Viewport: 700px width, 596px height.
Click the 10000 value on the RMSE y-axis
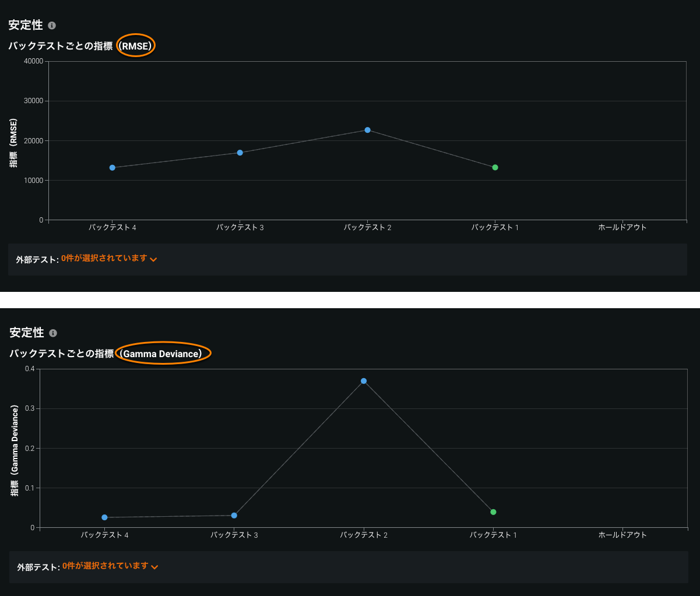click(x=33, y=181)
